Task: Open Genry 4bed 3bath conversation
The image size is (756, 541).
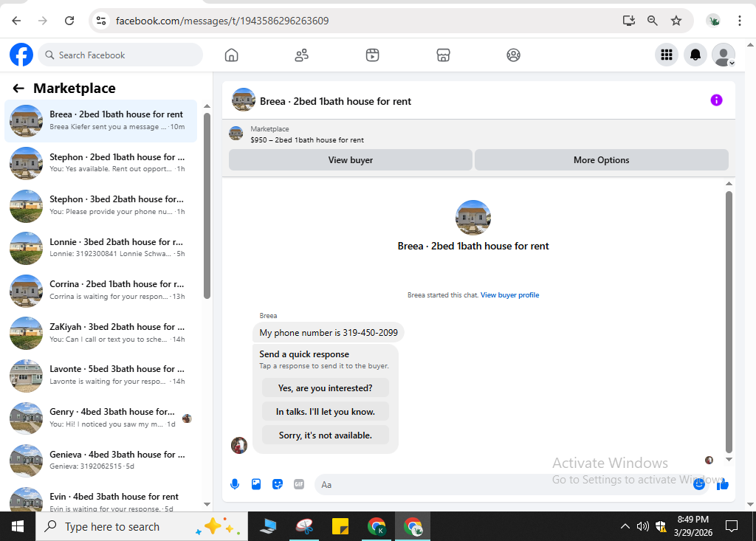Action: click(x=100, y=418)
